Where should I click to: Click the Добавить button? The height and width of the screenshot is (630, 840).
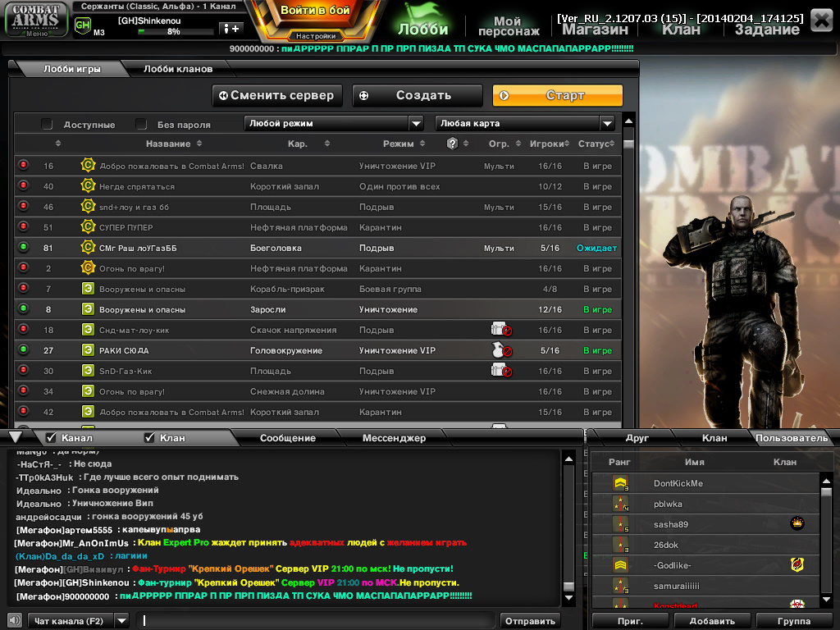[712, 621]
